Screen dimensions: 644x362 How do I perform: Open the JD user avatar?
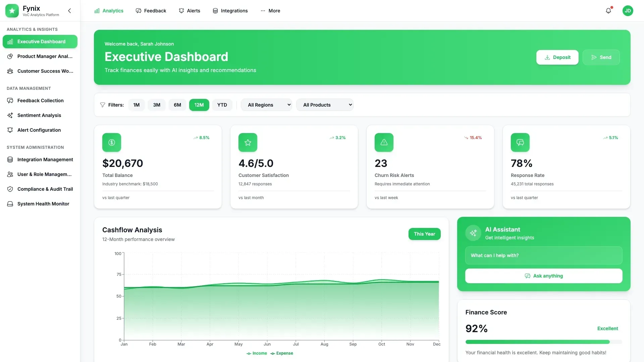(628, 11)
